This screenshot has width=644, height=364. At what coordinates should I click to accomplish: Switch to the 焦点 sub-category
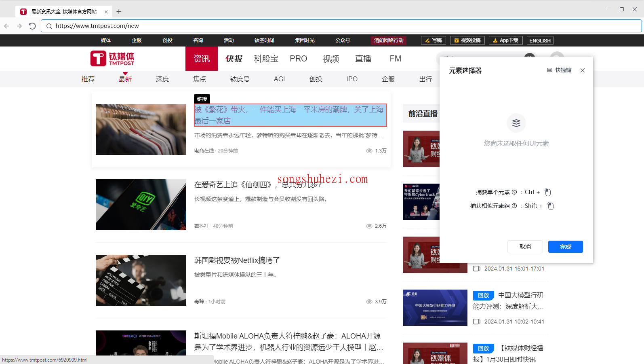tap(200, 79)
